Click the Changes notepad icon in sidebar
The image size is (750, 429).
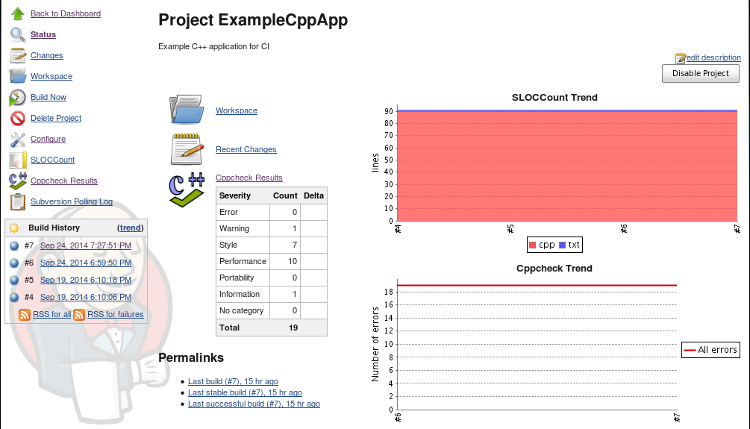coord(17,55)
